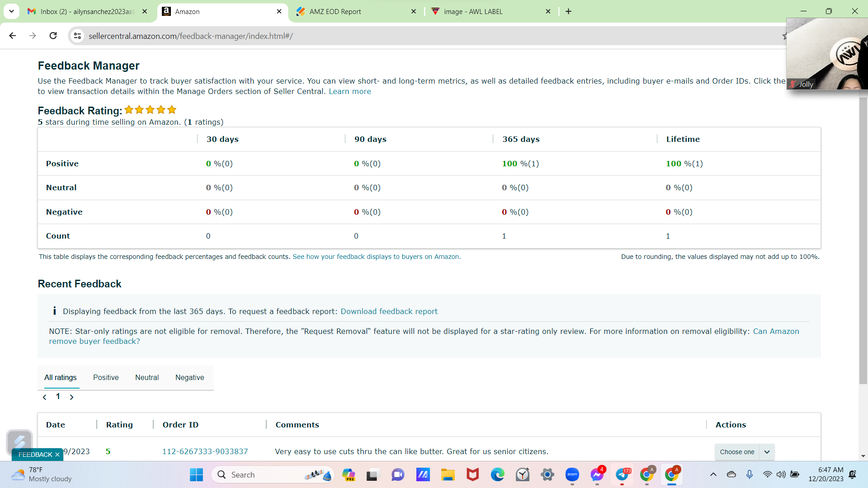The image size is (868, 488).
Task: Open the clock and date panel
Action: coord(826,474)
